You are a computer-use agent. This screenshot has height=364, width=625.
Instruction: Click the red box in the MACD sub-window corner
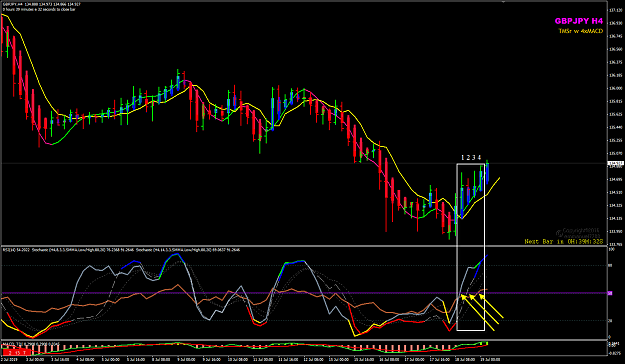[x=16, y=352]
